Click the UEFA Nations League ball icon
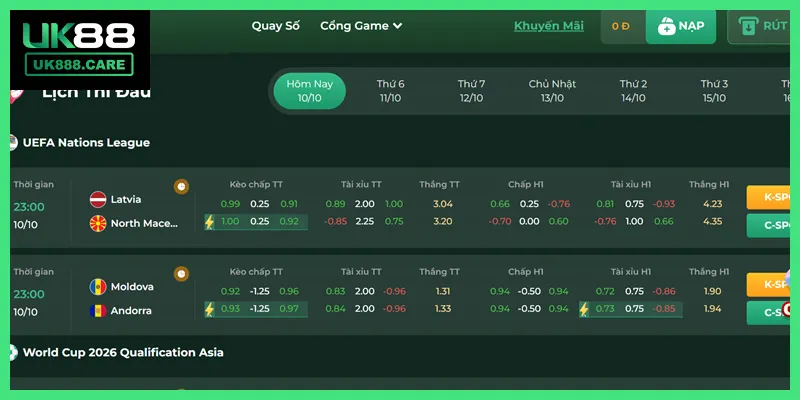Image resolution: width=800 pixels, height=400 pixels. pos(11,142)
